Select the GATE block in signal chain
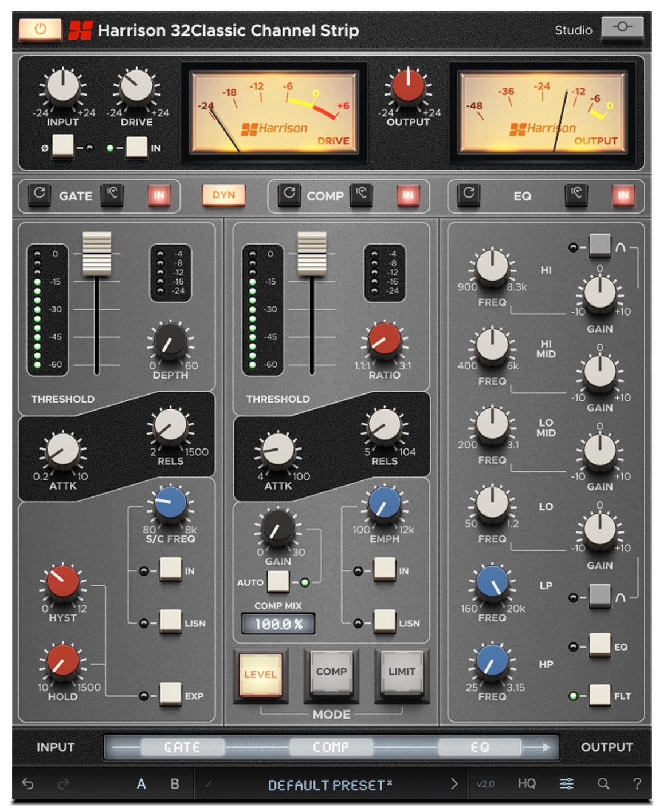This screenshot has height=812, width=663. 182,747
